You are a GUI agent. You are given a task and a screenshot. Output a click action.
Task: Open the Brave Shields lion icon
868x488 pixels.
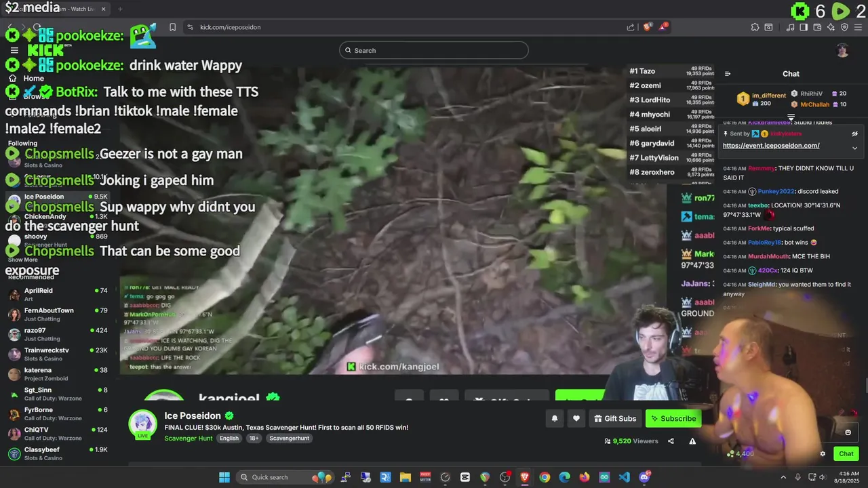(x=647, y=27)
